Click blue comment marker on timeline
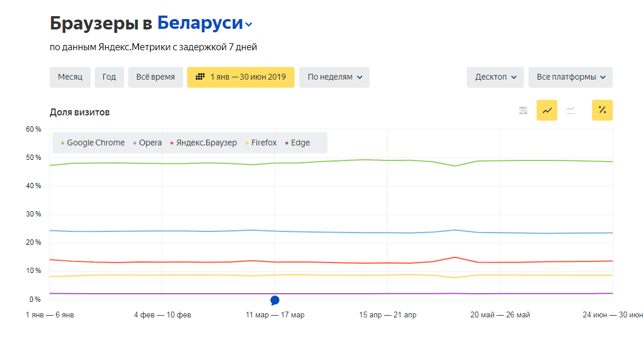 (x=275, y=300)
